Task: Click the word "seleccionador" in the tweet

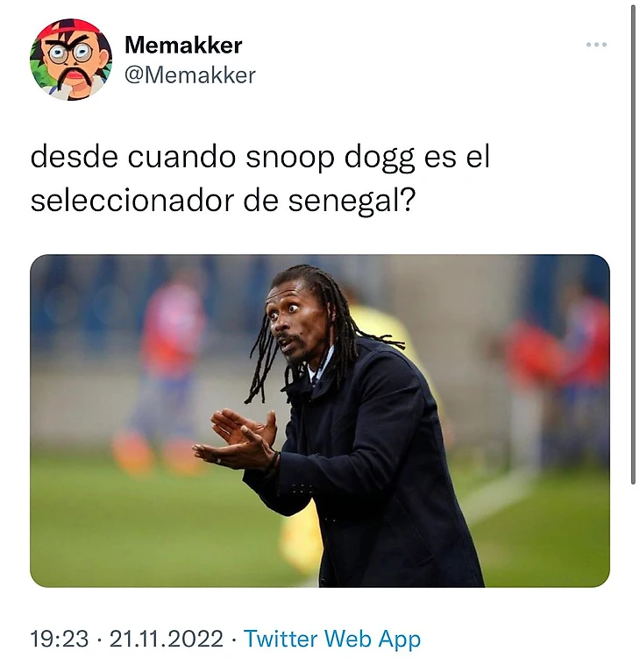Action: (132, 201)
